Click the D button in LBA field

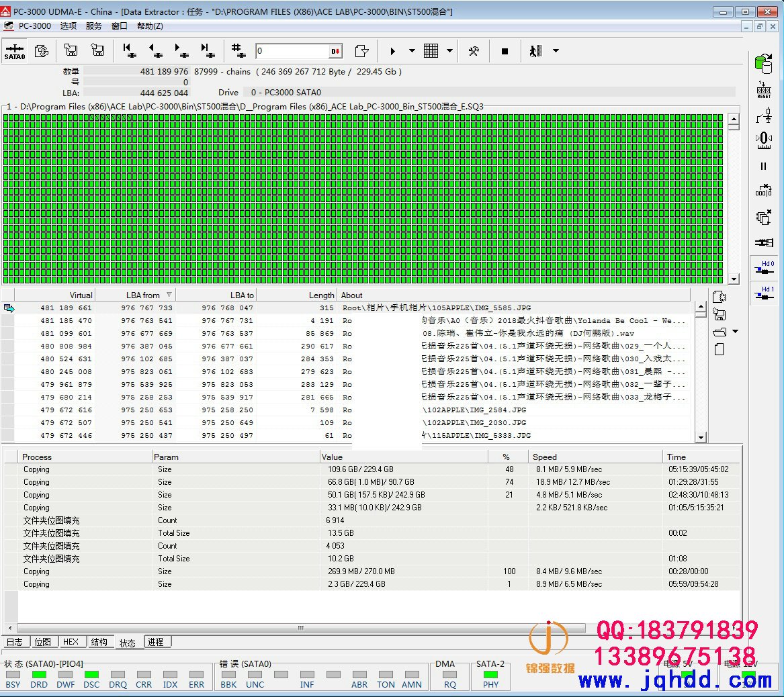[335, 51]
